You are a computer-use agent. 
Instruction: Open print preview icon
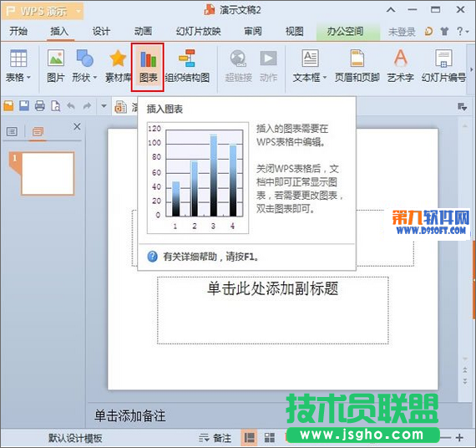click(x=56, y=106)
